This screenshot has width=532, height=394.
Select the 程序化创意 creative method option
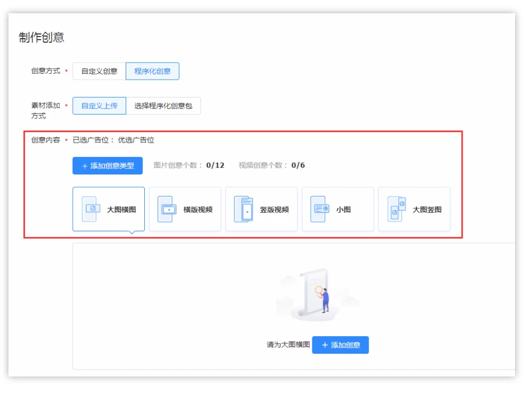point(152,71)
